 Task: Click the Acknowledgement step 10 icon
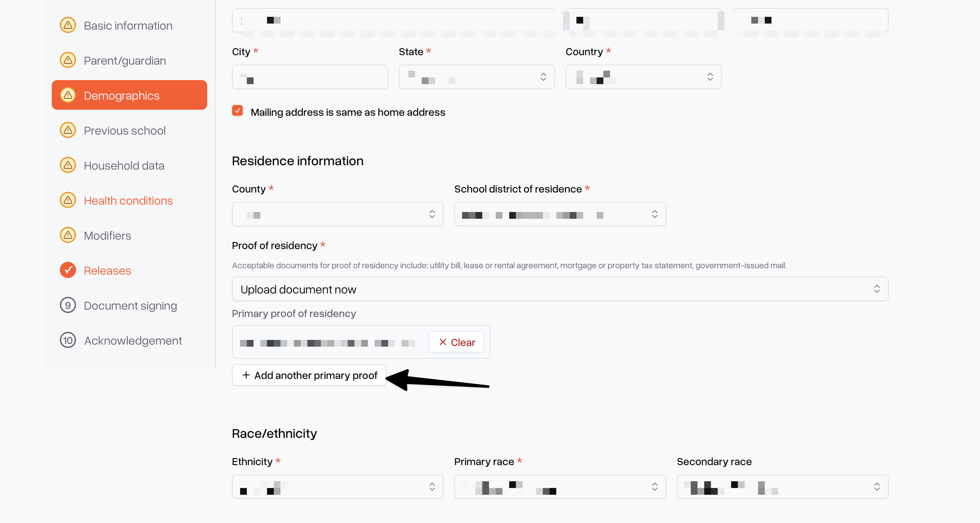(68, 340)
